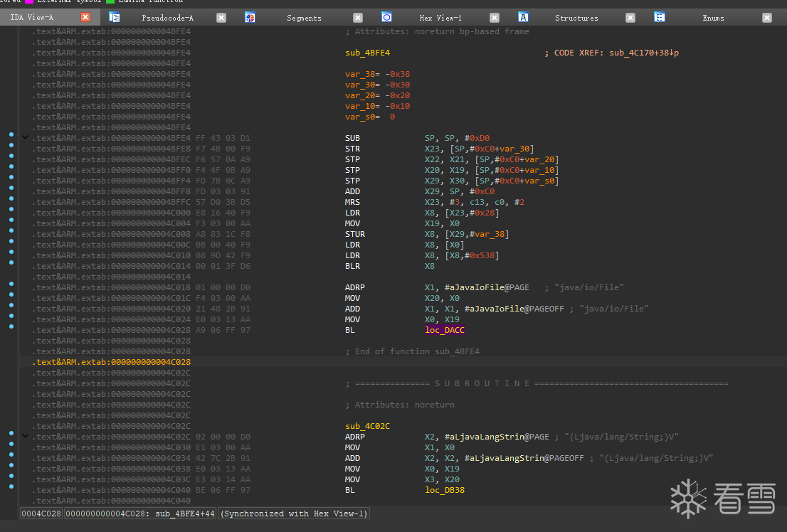Click hex bytes BE 06 FF 97
Viewport: 787px width, 532px height.
tap(223, 490)
